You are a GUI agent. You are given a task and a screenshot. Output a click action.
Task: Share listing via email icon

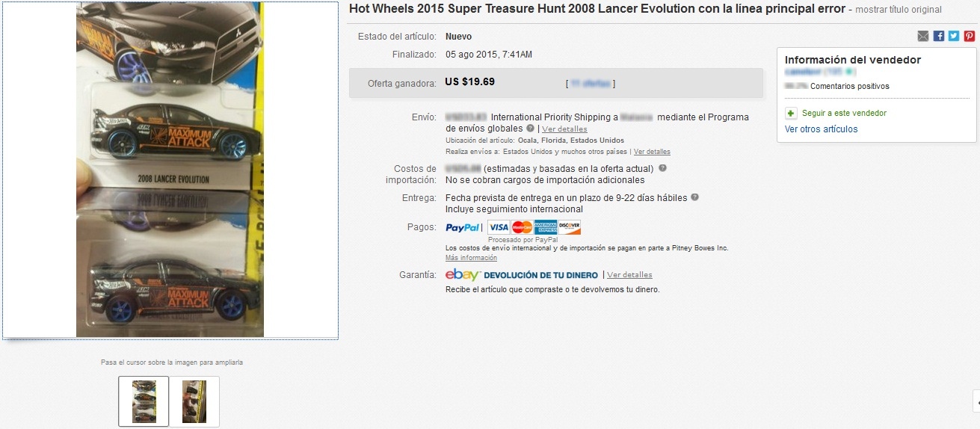[922, 36]
